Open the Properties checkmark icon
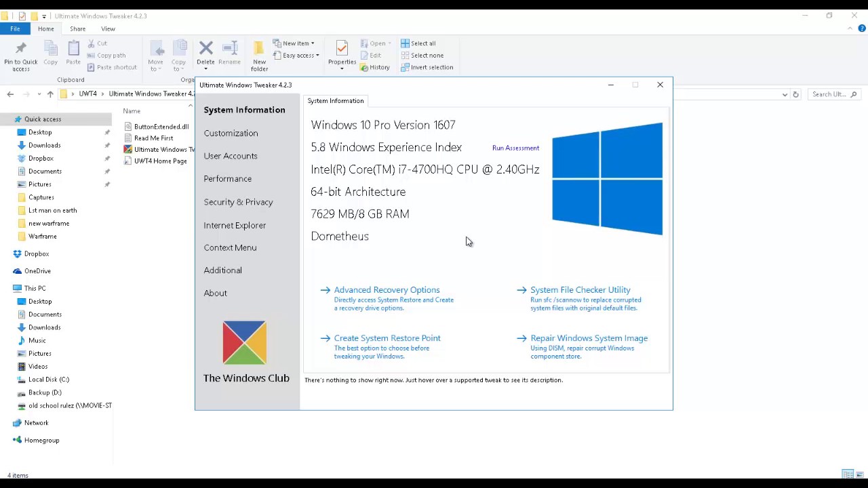The image size is (868, 488). 342,48
